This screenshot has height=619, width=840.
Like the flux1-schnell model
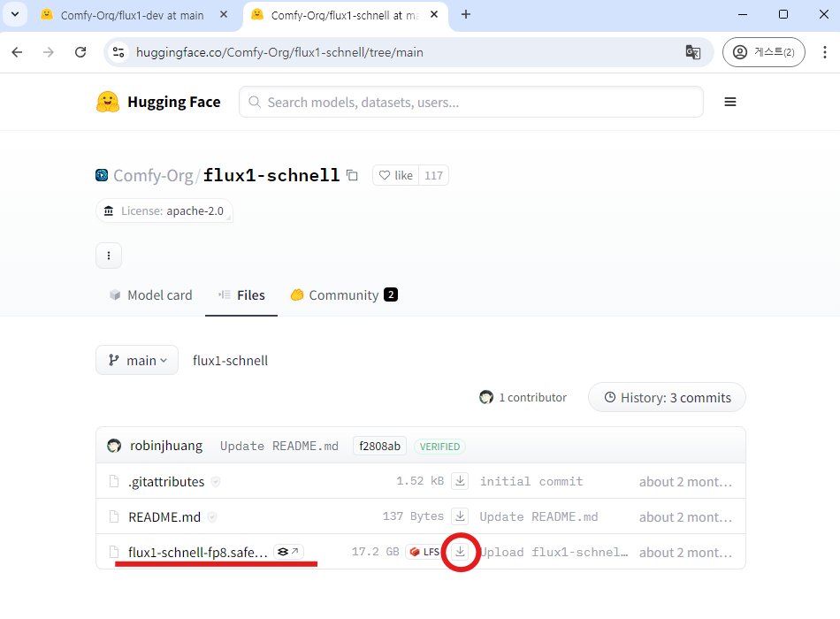point(396,175)
